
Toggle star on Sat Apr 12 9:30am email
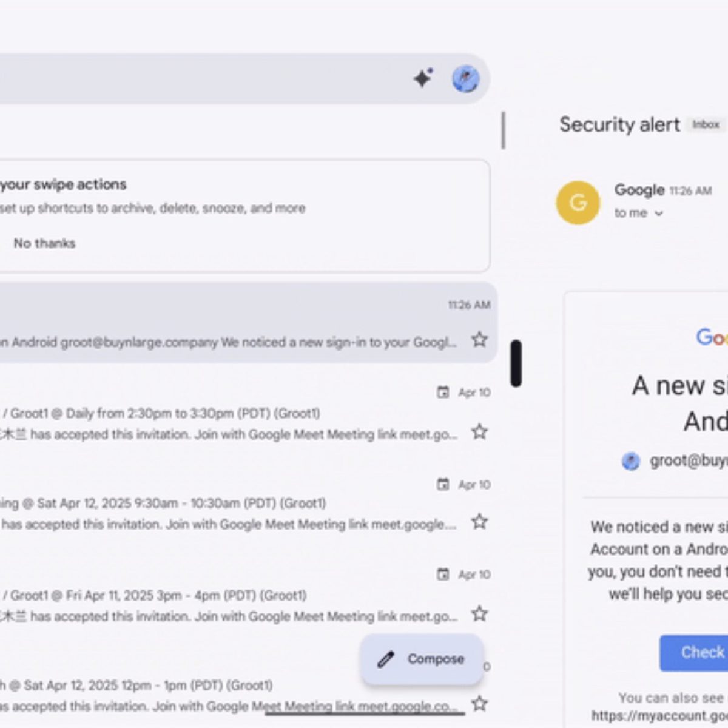(x=479, y=522)
